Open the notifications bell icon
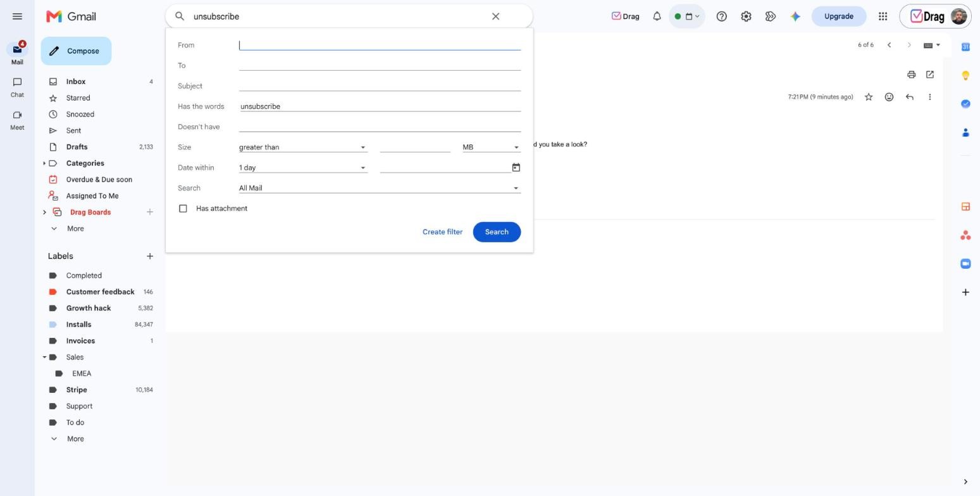The height and width of the screenshot is (496, 980). coord(657,16)
